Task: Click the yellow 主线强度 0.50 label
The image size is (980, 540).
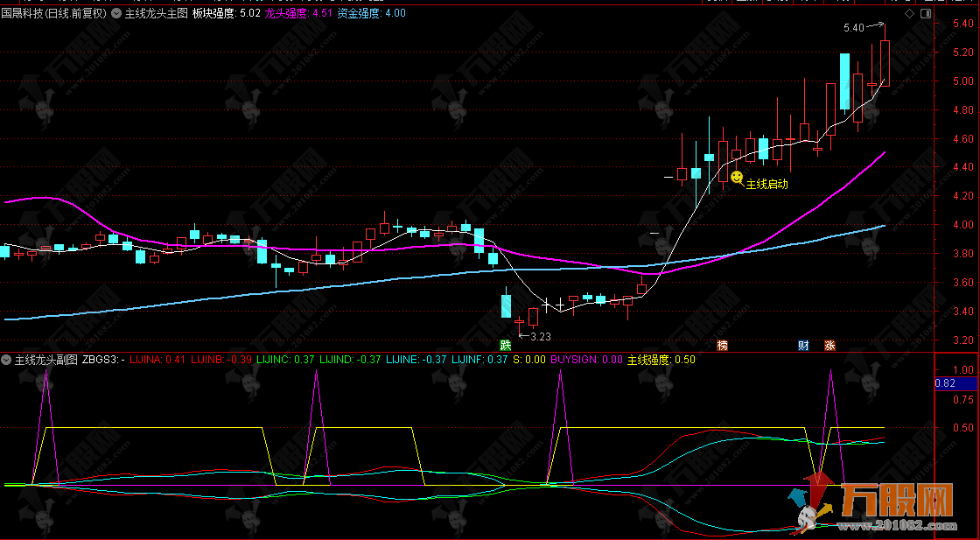Action: (x=661, y=359)
